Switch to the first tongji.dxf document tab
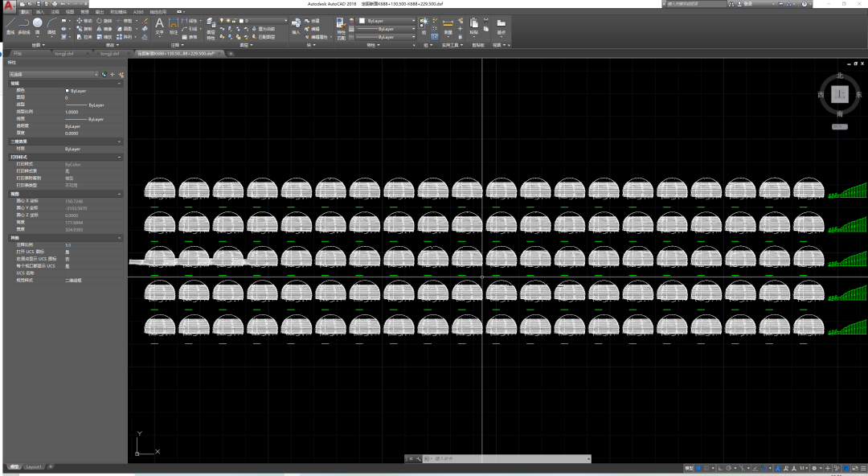Screen dimensions: 868x476 63,54
